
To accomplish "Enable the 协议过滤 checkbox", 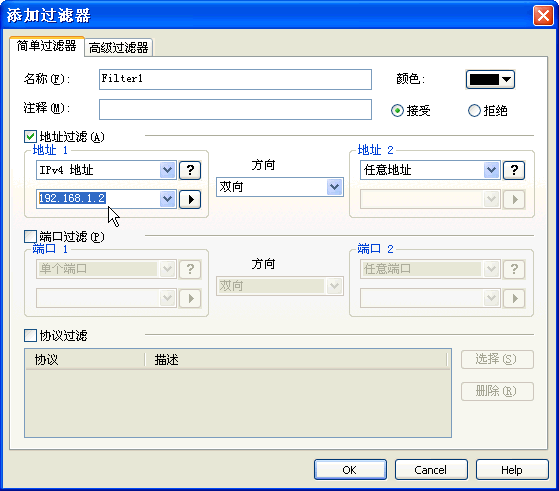I will pos(30,335).
